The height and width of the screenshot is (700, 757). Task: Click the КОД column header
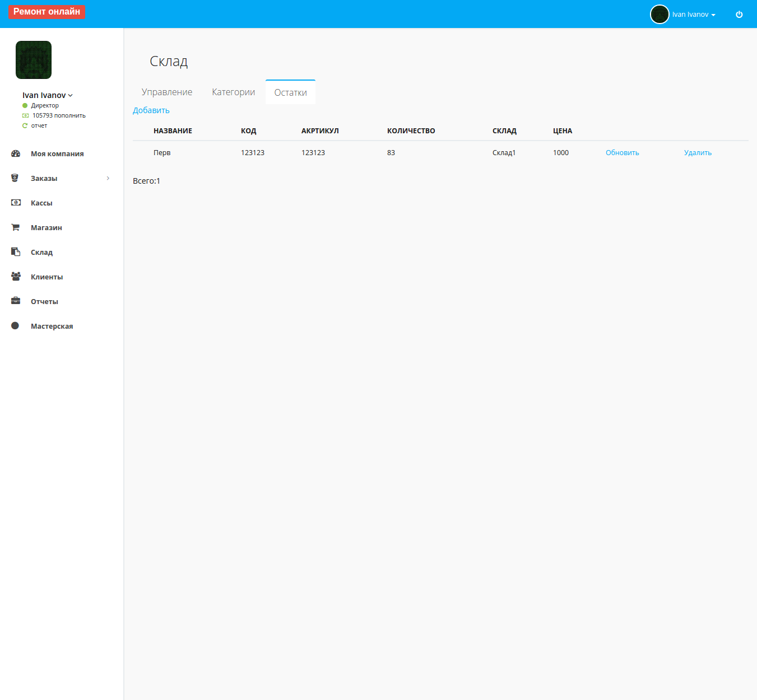click(x=249, y=131)
